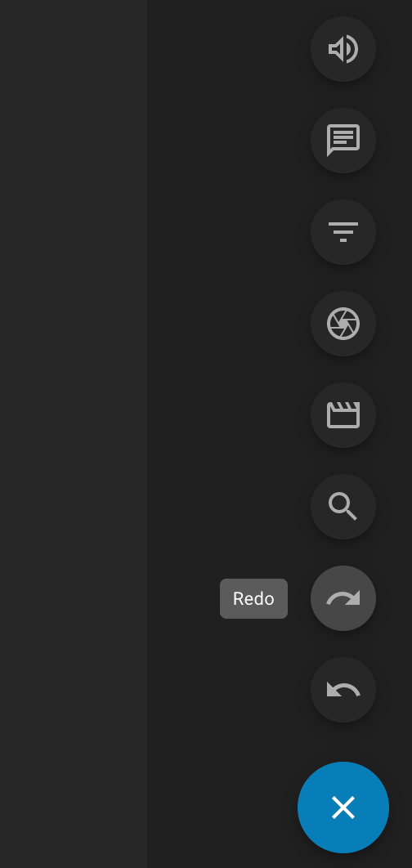Screen dimensions: 412x868
Task: Open the subtitles chat-bubble icon button
Action: 343,141
